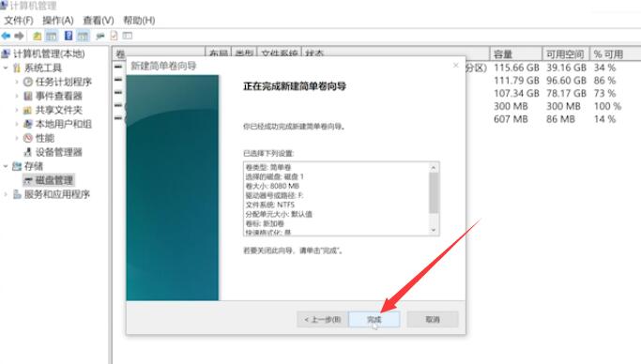641x364 pixels.
Task: Click the last icon on the toolbar
Action: pos(128,36)
